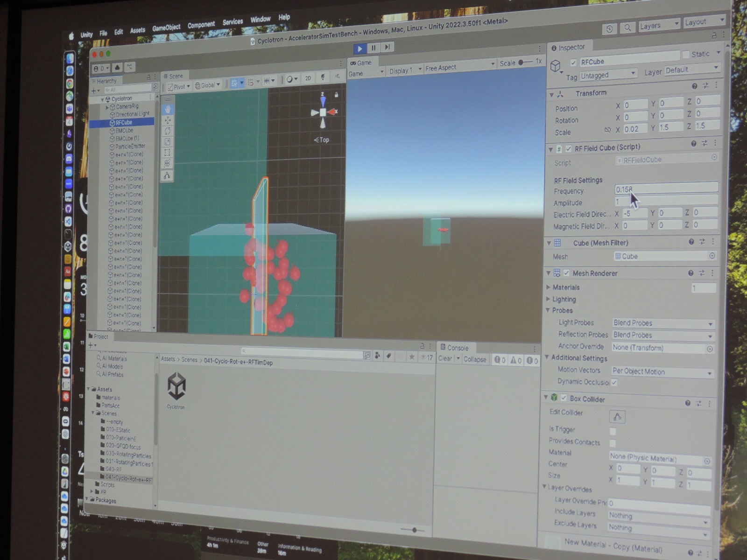Toggle the RFCube active checkbox

[573, 63]
